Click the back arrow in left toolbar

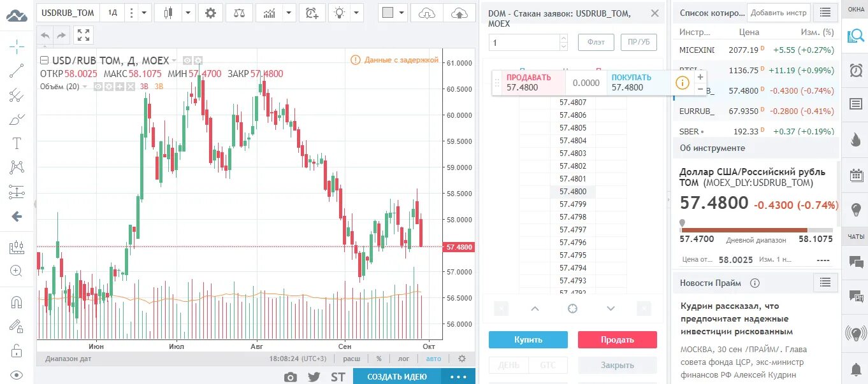(x=17, y=217)
